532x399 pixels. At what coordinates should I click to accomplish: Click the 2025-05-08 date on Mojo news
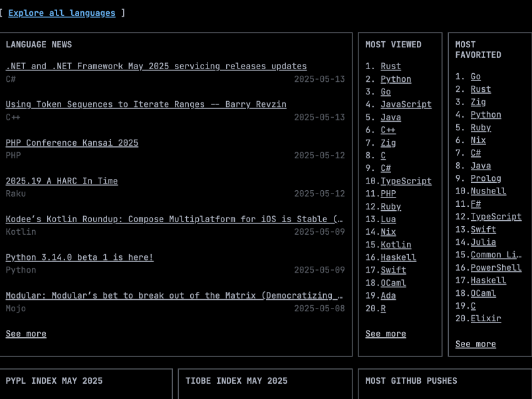[319, 309]
